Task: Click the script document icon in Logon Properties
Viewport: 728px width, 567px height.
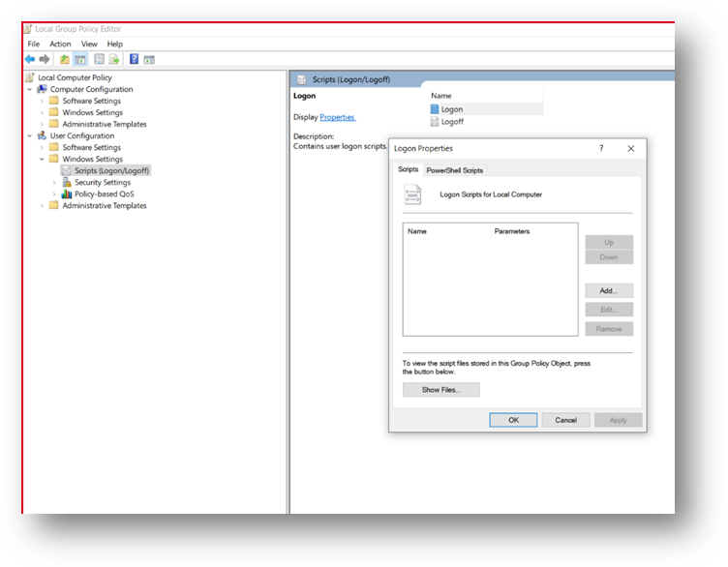Action: tap(412, 194)
